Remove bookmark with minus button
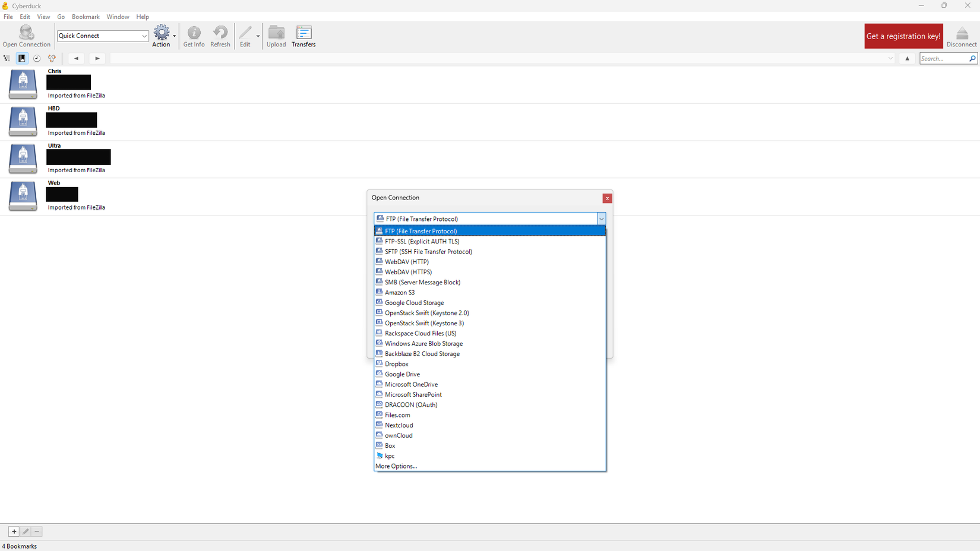Viewport: 980px width, 551px height. coord(37,531)
